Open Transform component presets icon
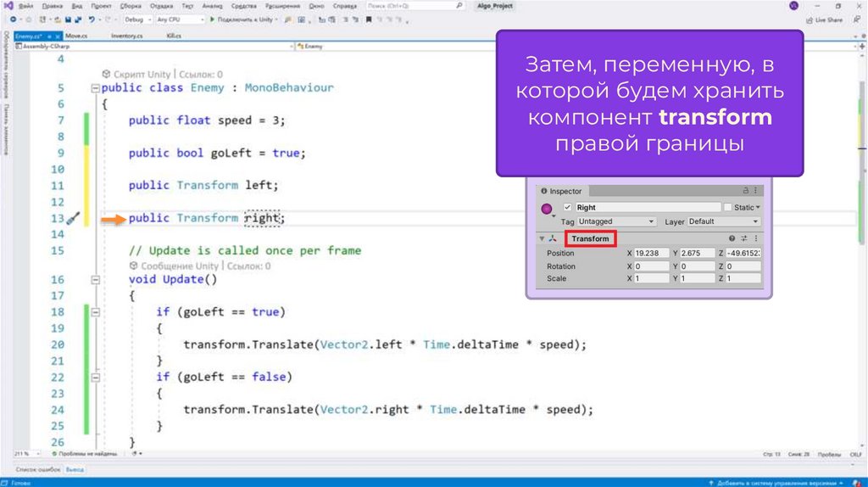This screenshot has height=487, width=868. tap(744, 238)
